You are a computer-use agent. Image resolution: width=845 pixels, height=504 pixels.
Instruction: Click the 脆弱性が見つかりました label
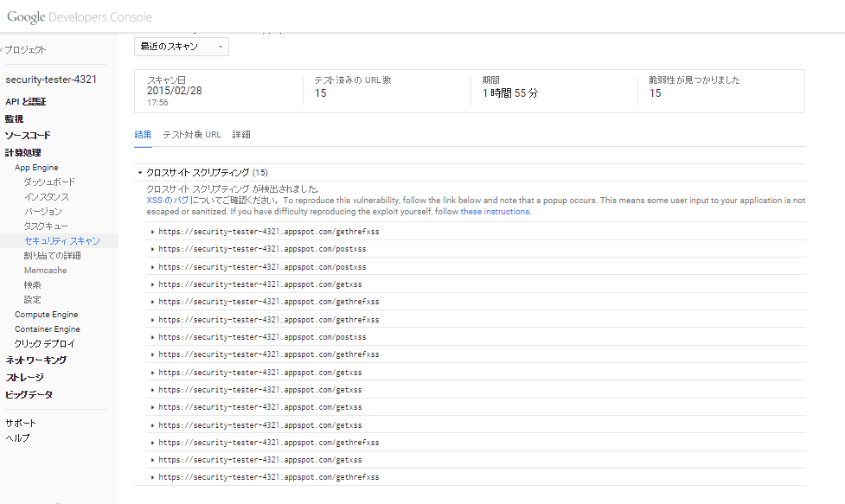(x=695, y=80)
